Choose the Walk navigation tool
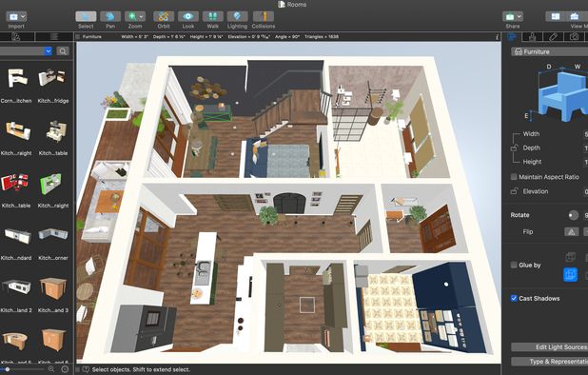 tap(213, 16)
